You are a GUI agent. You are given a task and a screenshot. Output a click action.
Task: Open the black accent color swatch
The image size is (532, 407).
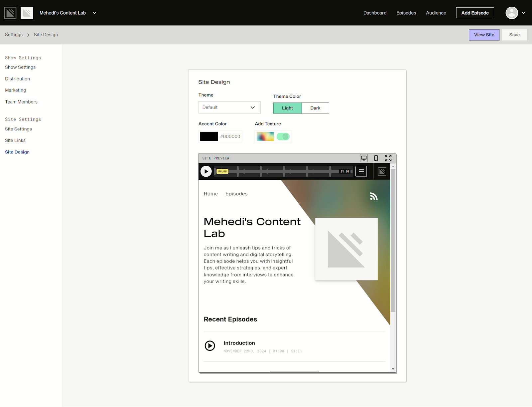coord(208,136)
